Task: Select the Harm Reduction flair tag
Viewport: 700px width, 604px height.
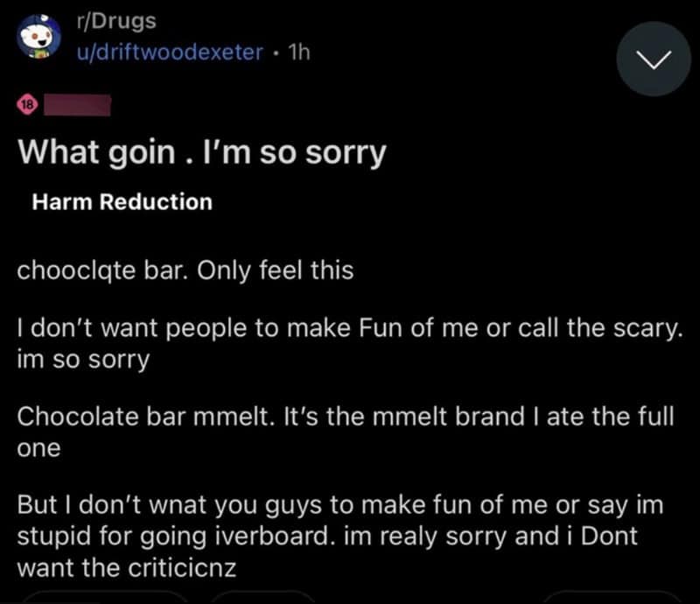Action: (122, 202)
